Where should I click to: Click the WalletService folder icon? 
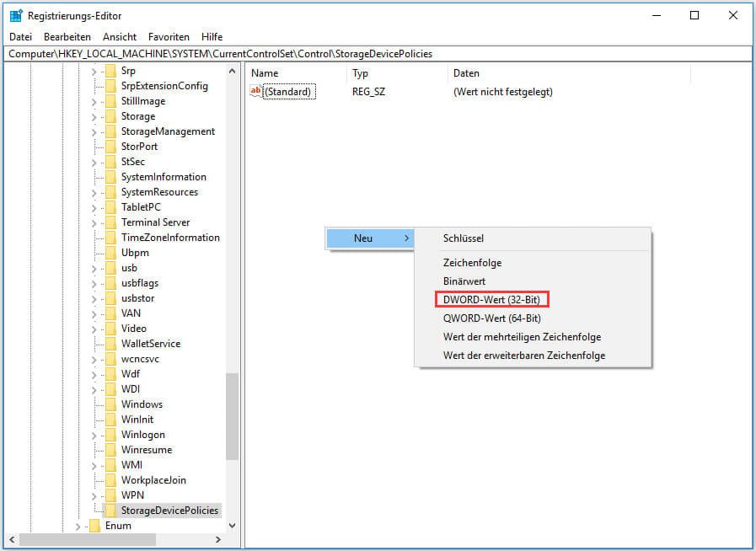tap(110, 344)
